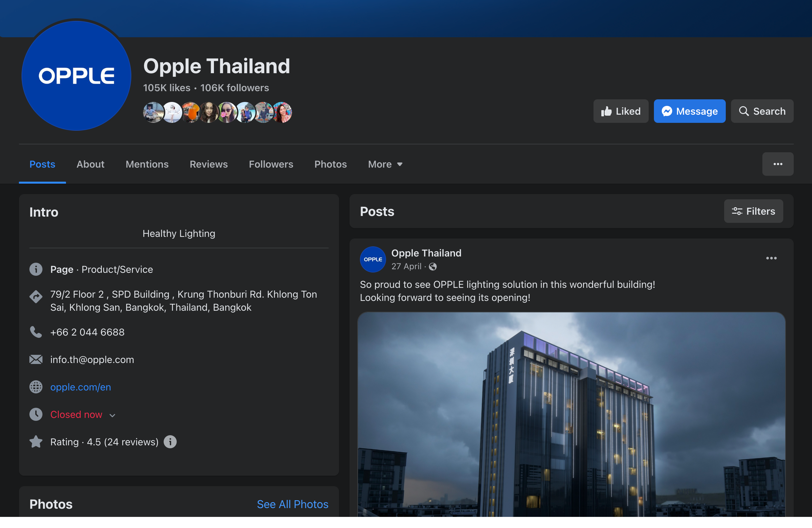Click the address directions arrow icon

tap(36, 296)
